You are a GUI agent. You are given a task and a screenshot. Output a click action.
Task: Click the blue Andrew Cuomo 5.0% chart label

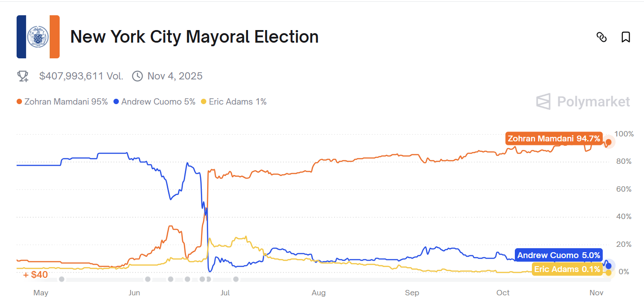tap(558, 255)
